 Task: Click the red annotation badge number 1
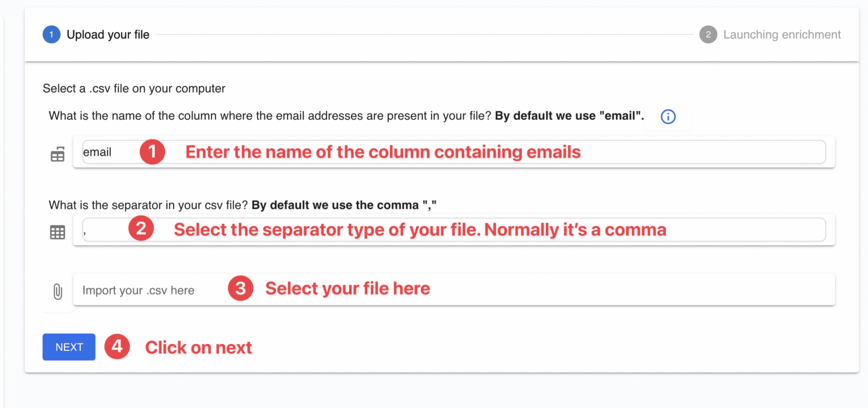152,152
